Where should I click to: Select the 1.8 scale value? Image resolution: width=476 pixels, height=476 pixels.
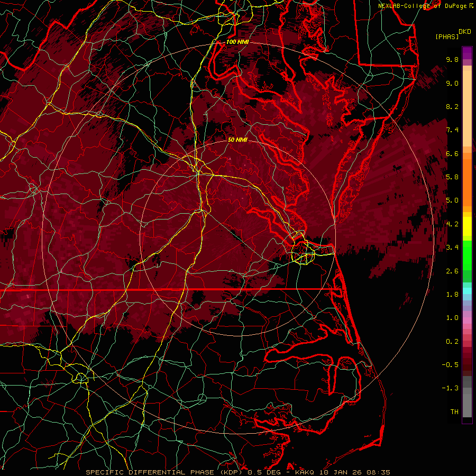[452, 295]
